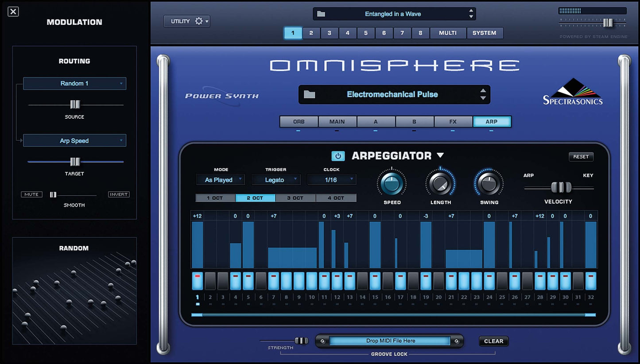Screen dimensions: 640x364
Task: Click the Spectrasonics logo
Action: (x=573, y=92)
